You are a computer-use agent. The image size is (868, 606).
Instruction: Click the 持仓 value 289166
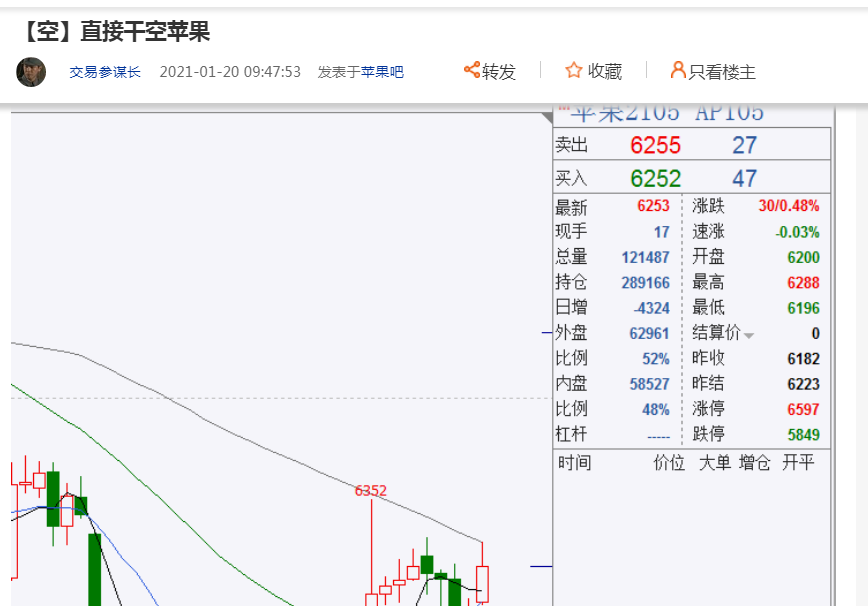(645, 283)
